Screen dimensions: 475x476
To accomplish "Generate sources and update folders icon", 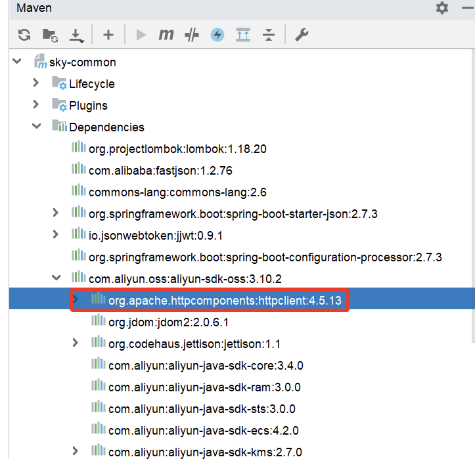I will 50,35.
